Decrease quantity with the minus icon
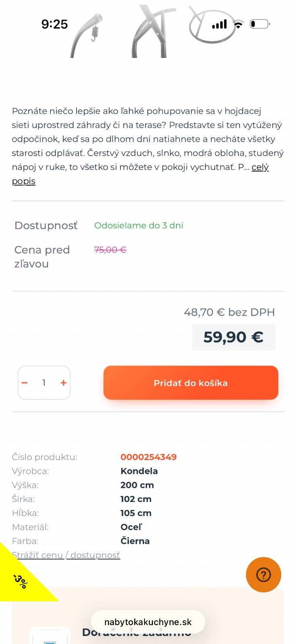This screenshot has width=296, height=644. coord(25,383)
